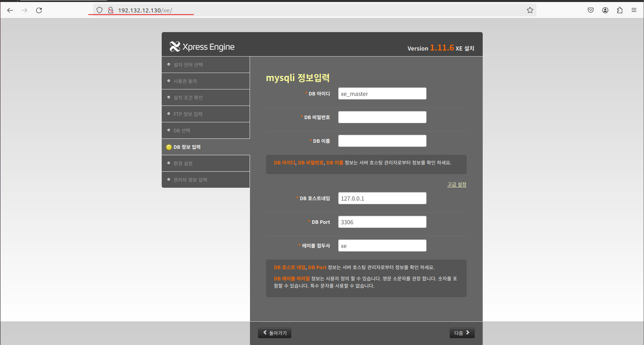Image resolution: width=644 pixels, height=345 pixels.
Task: Open the Pocket save icon
Action: [591, 10]
